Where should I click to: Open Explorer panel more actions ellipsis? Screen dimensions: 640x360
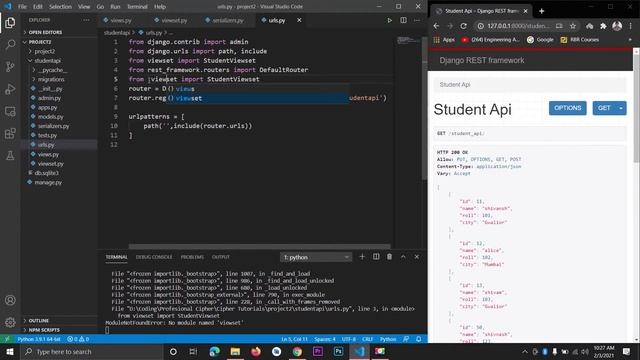[86, 20]
